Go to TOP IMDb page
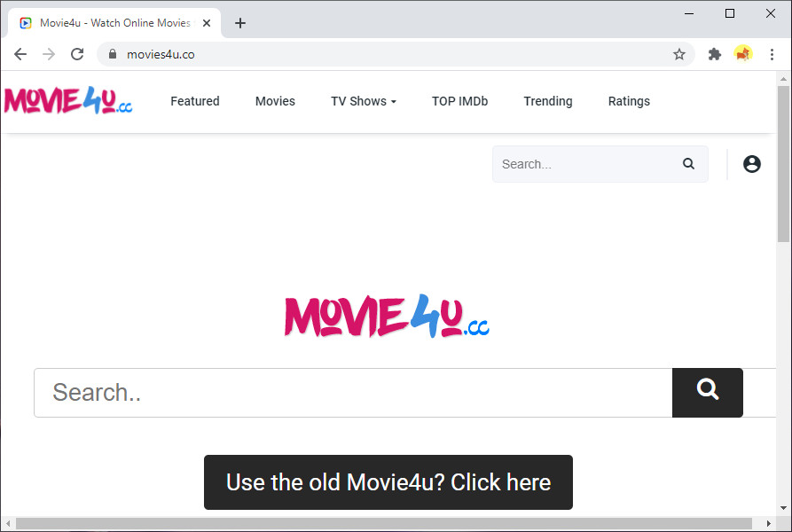792x532 pixels. click(x=459, y=101)
